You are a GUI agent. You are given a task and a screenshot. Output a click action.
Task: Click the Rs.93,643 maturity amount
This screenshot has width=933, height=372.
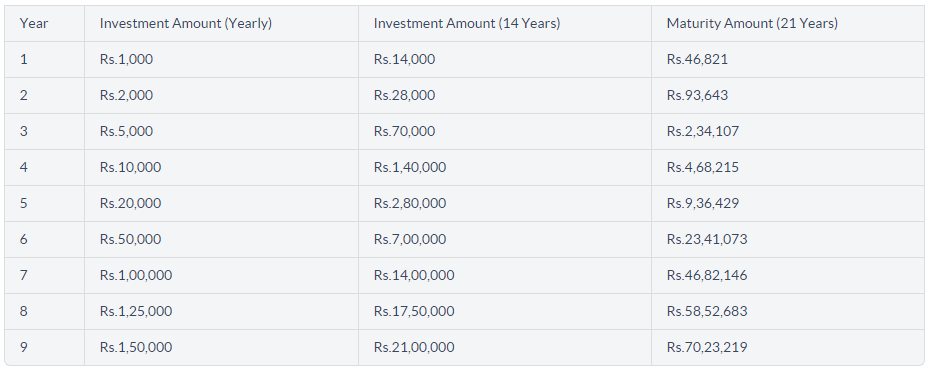pos(697,95)
